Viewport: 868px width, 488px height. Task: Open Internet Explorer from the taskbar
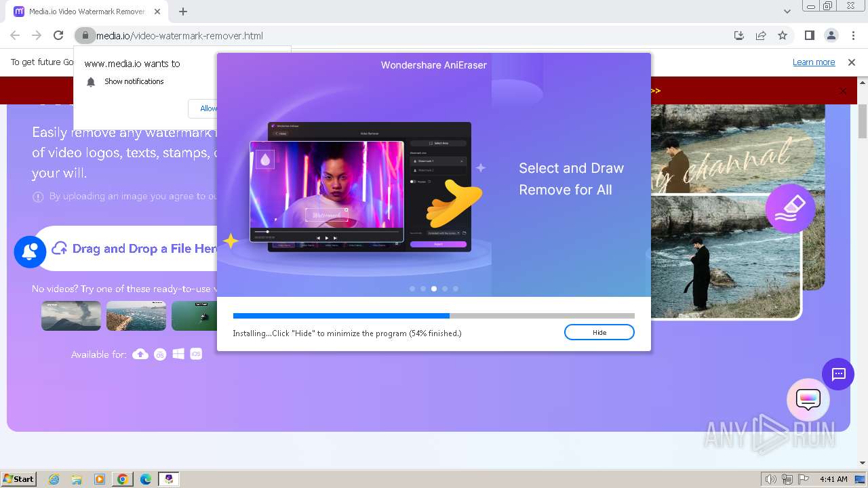54,479
